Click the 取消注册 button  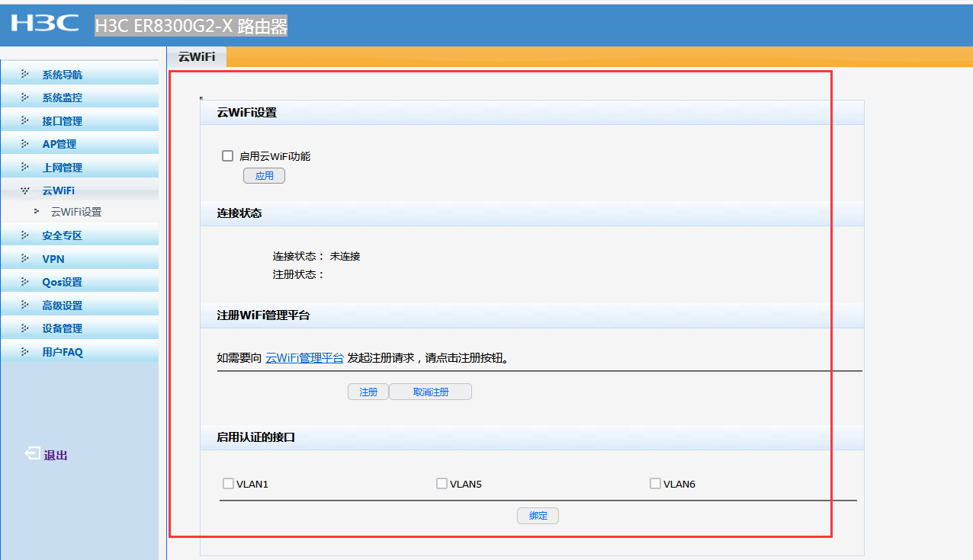[x=431, y=392]
